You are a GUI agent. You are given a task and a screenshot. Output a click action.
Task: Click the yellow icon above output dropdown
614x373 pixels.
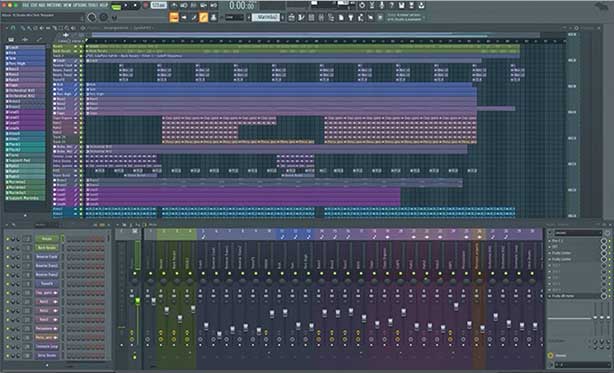[551, 355]
